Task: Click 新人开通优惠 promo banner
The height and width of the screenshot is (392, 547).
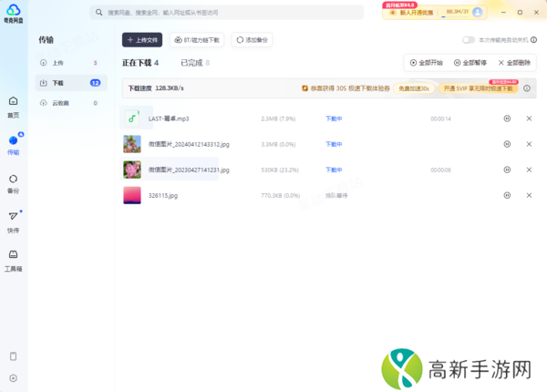Action: pos(411,13)
